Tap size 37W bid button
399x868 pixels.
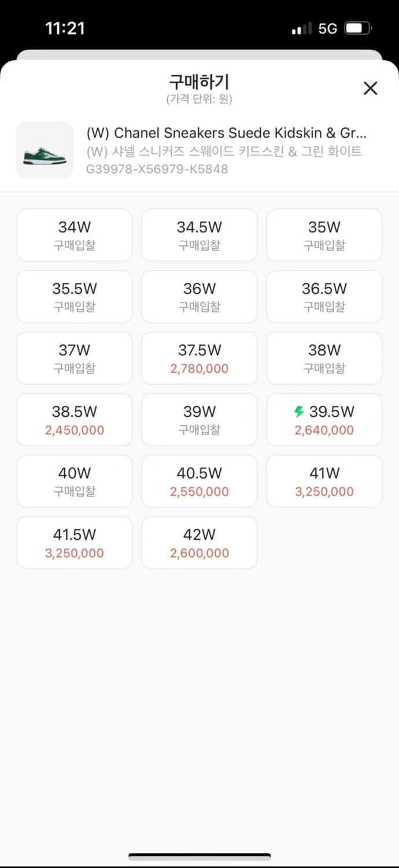point(74,358)
